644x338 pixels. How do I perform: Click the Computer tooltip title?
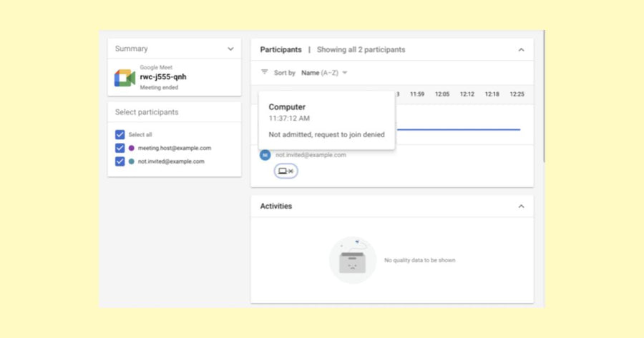(x=287, y=107)
